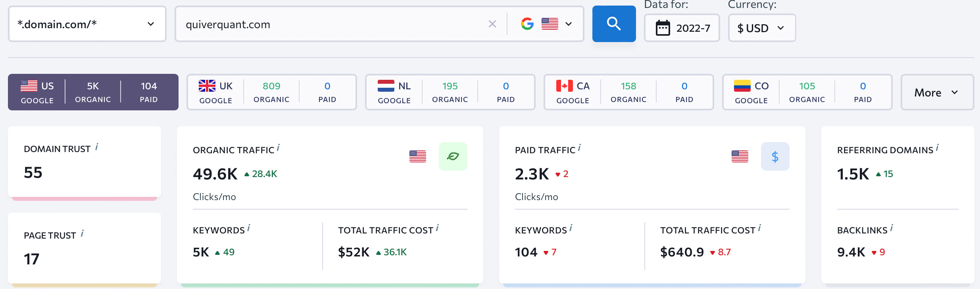This screenshot has width=980, height=289.
Task: Click the 104 paid keywords value
Action: (x=526, y=252)
